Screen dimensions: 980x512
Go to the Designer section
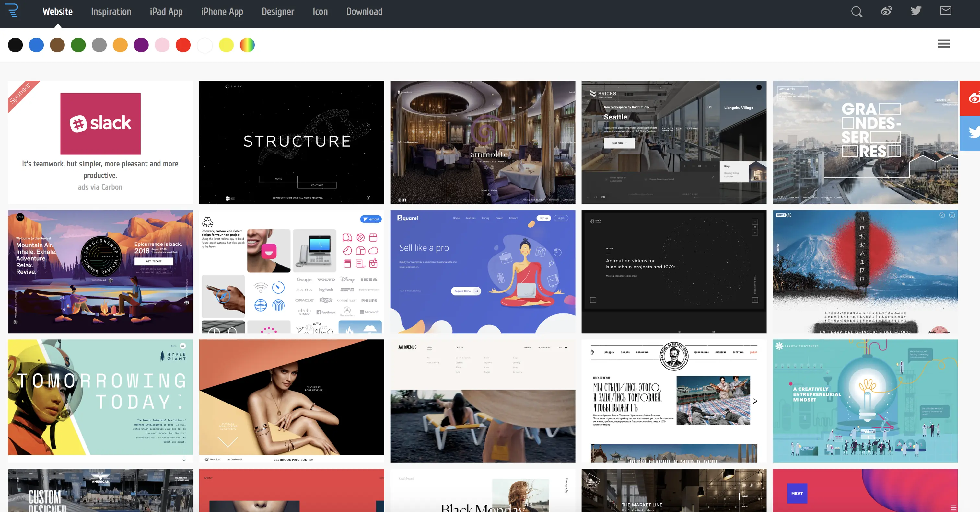point(278,12)
